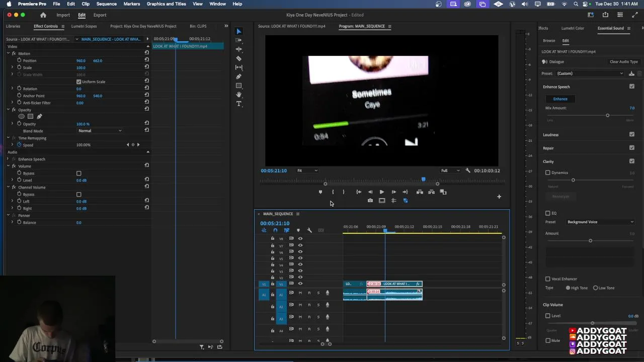Toggle Uniform Scale checkbox
Viewport: 644px width, 362px height.
point(78,81)
